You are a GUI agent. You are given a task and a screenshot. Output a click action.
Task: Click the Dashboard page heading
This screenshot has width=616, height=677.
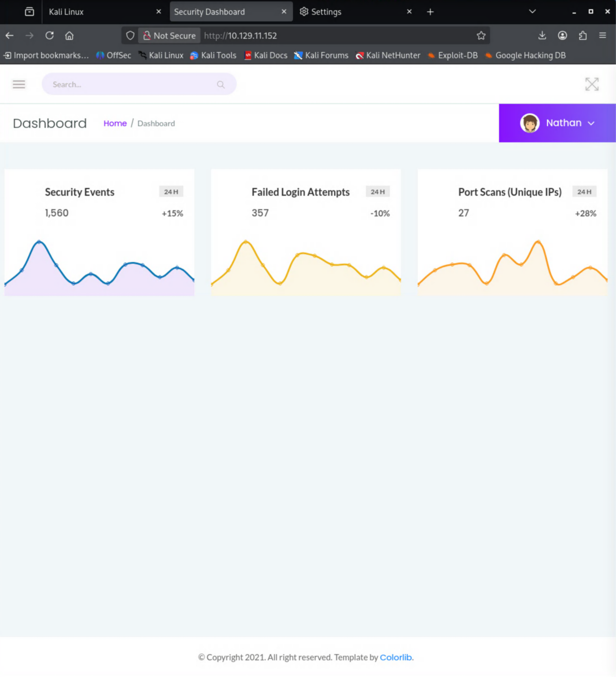point(50,123)
